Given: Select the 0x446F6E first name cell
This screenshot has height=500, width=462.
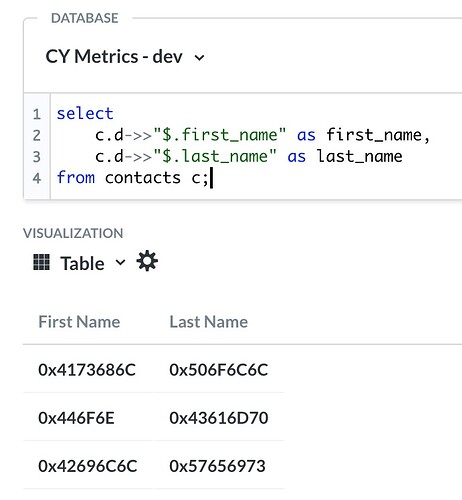Looking at the screenshot, I should coord(76,418).
